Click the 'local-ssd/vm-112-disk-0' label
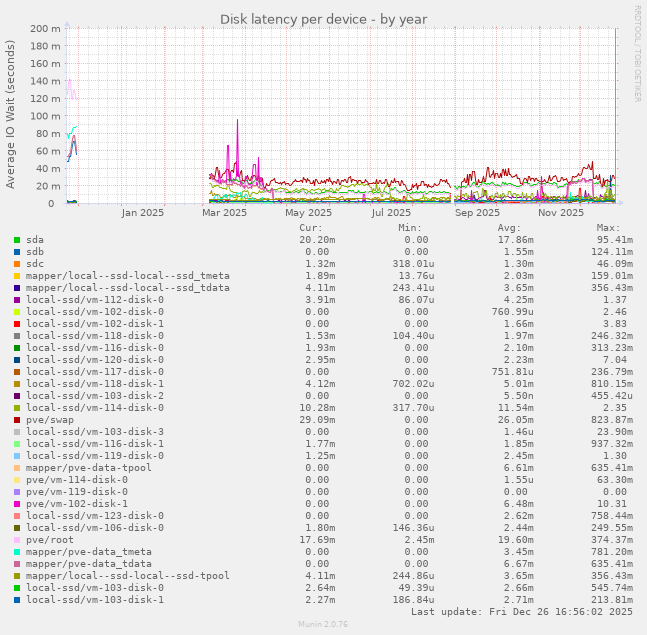The width and height of the screenshot is (647, 635). (95, 300)
